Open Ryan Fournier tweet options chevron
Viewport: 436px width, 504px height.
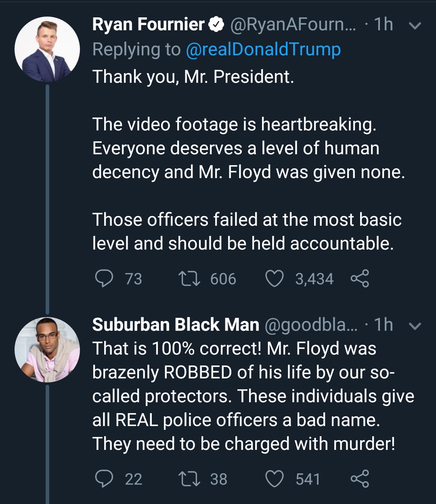415,26
